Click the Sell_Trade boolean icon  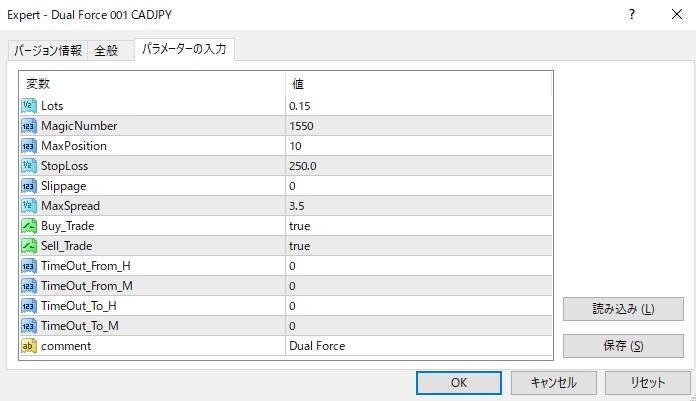point(28,246)
